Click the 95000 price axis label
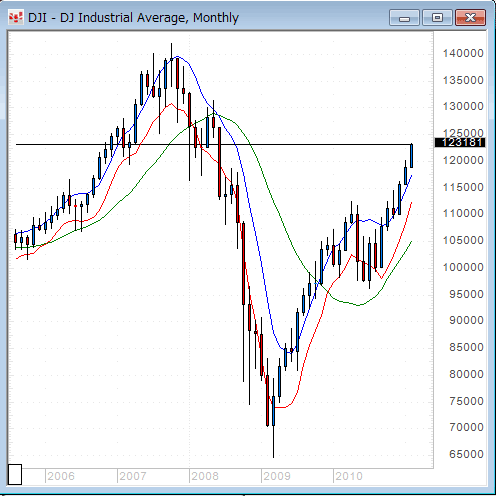496x496 pixels. point(466,294)
